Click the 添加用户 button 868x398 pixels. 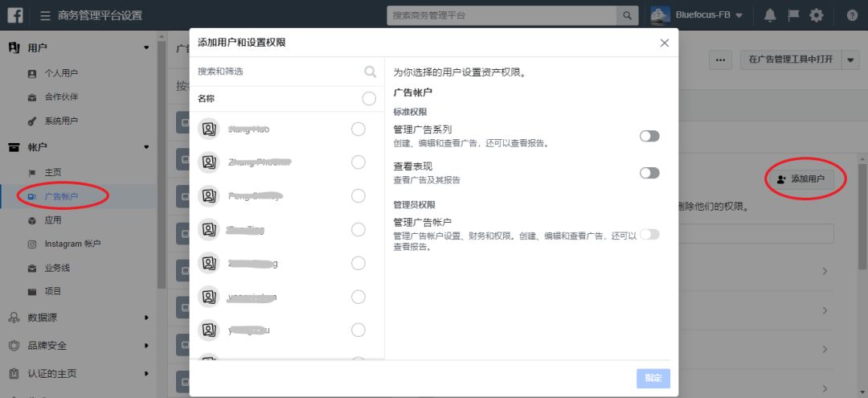[801, 179]
